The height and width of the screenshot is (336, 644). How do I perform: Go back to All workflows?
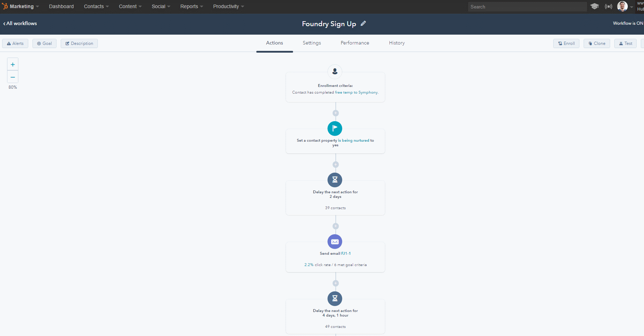click(x=19, y=23)
